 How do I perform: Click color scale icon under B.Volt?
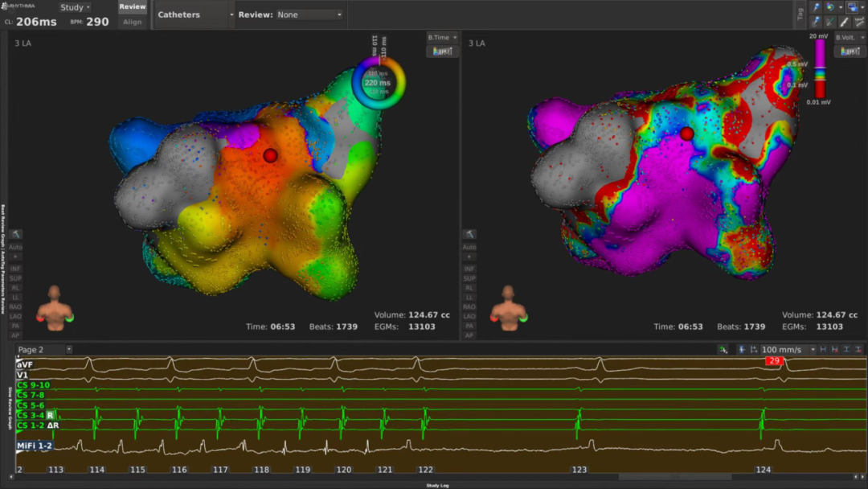(850, 51)
